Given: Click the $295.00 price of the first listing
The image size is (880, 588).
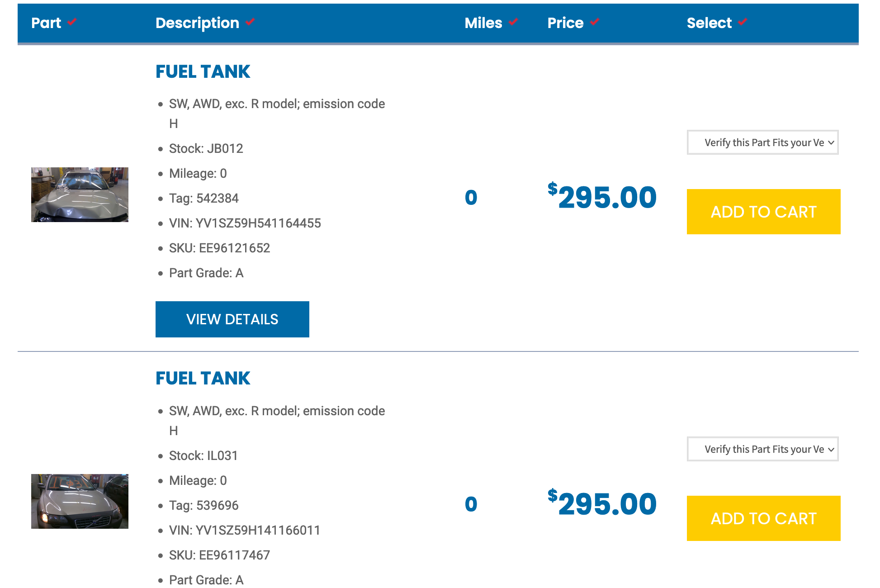Looking at the screenshot, I should pos(602,197).
